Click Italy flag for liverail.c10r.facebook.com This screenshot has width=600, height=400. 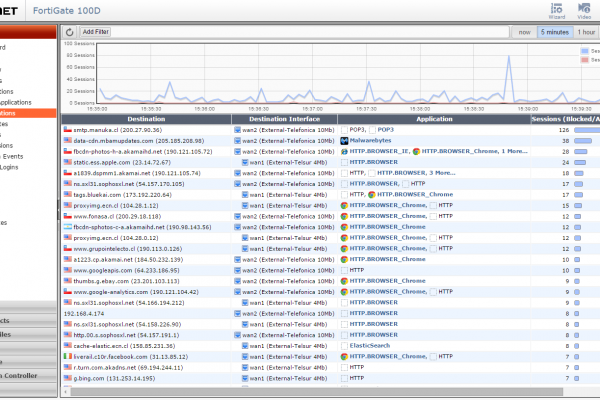(68, 356)
